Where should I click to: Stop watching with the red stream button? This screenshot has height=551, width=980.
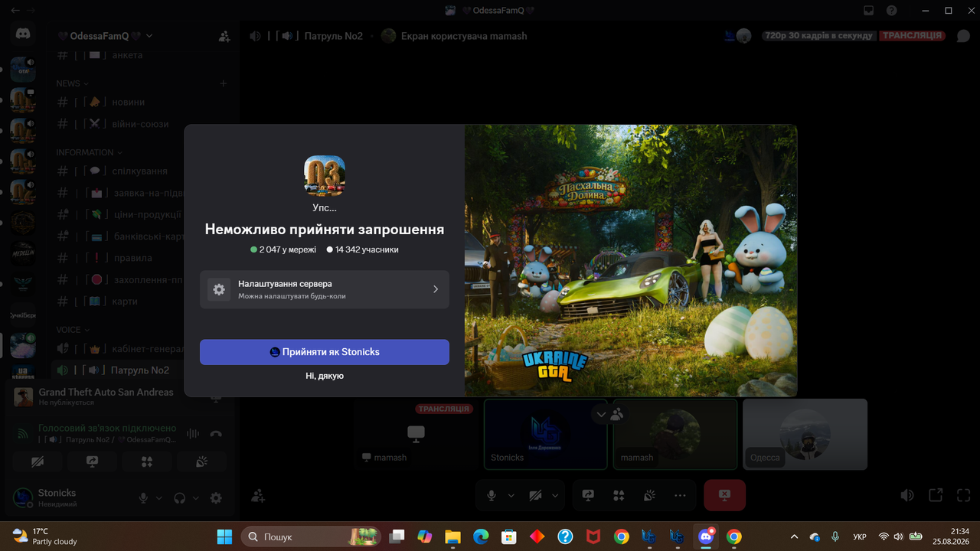pos(724,496)
